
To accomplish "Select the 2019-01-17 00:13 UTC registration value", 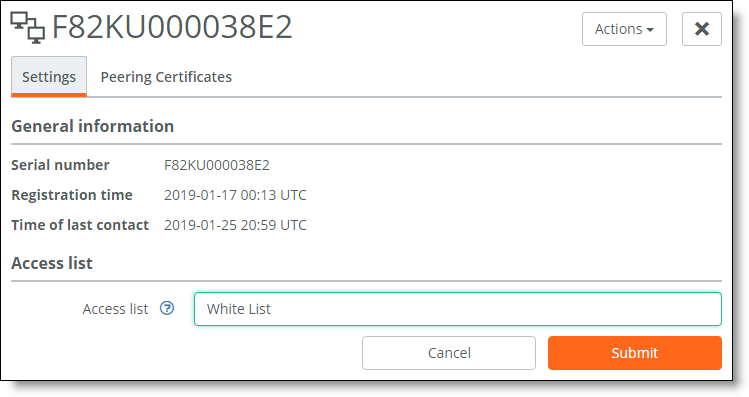I will pyautogui.click(x=235, y=195).
